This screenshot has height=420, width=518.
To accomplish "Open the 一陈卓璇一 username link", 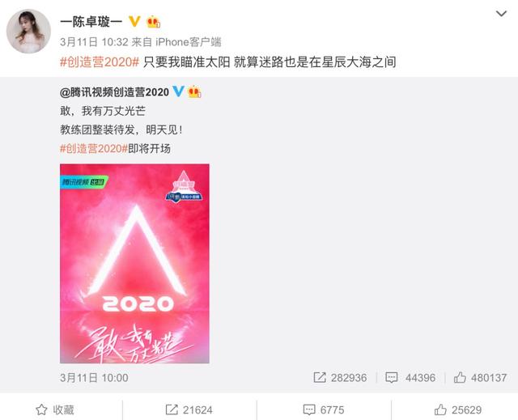I will pos(91,22).
